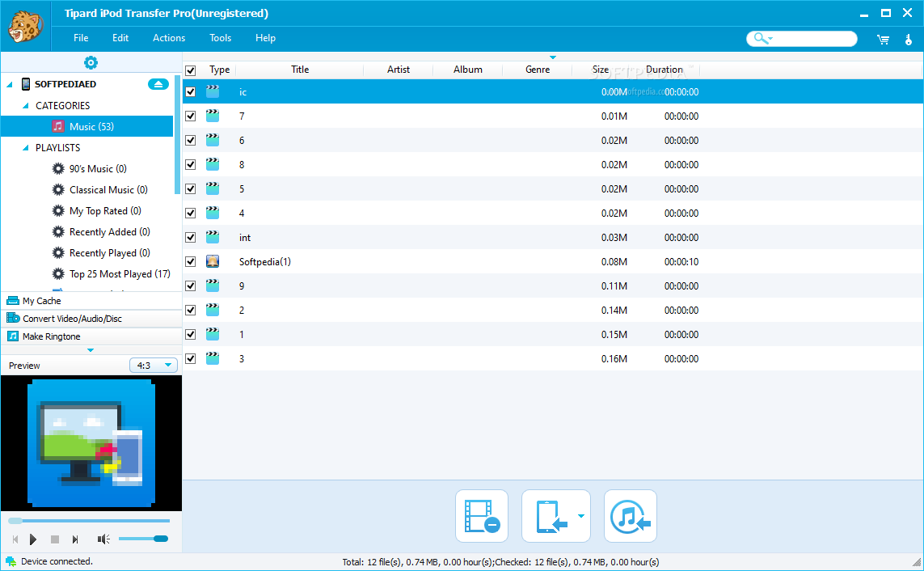Viewport: 924px width, 571px height.
Task: Click the video type icon in row 'ic'
Action: pos(213,91)
